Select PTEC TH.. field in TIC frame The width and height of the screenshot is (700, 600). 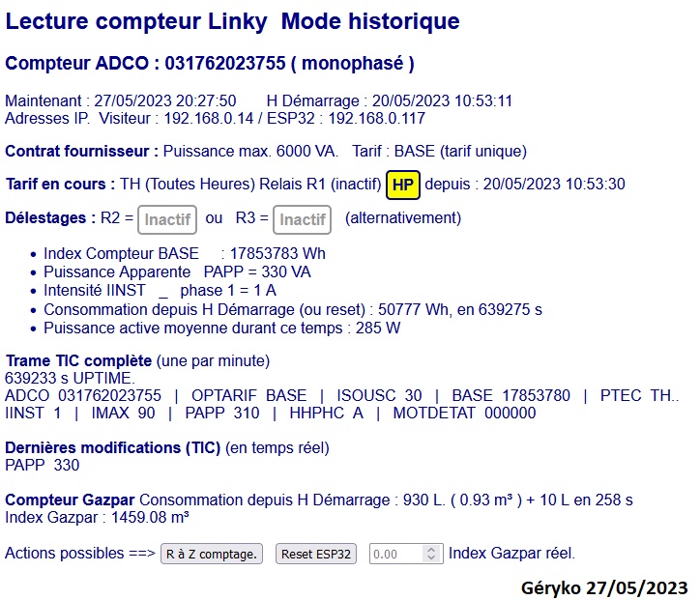coord(639,395)
